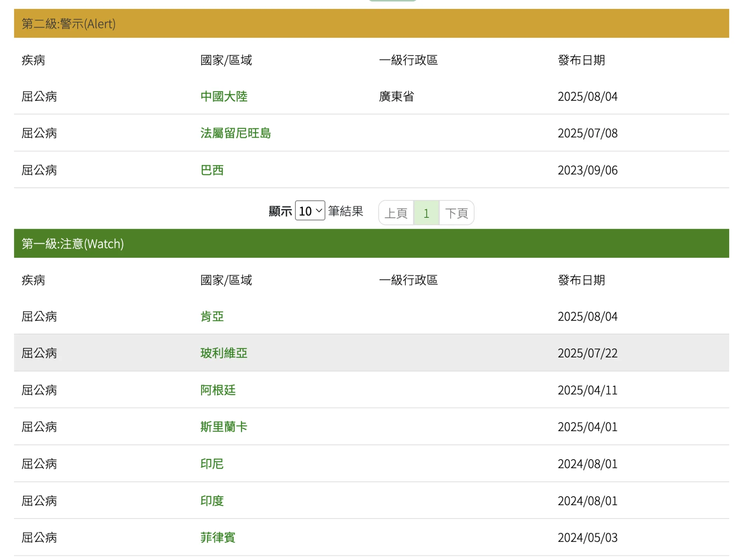Image resolution: width=744 pixels, height=560 pixels.
Task: Click the 2025/07/22 date in 玻利維亞 row
Action: tap(587, 353)
